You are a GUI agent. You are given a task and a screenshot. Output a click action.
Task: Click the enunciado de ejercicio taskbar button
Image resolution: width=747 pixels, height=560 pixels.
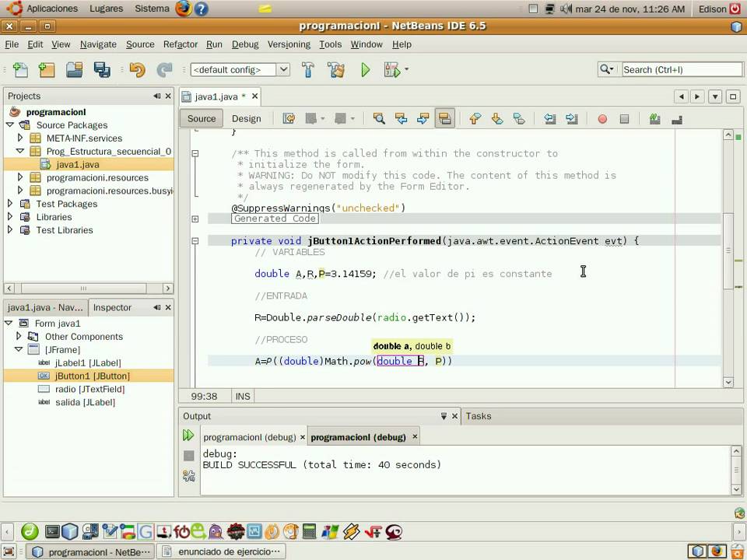click(222, 551)
